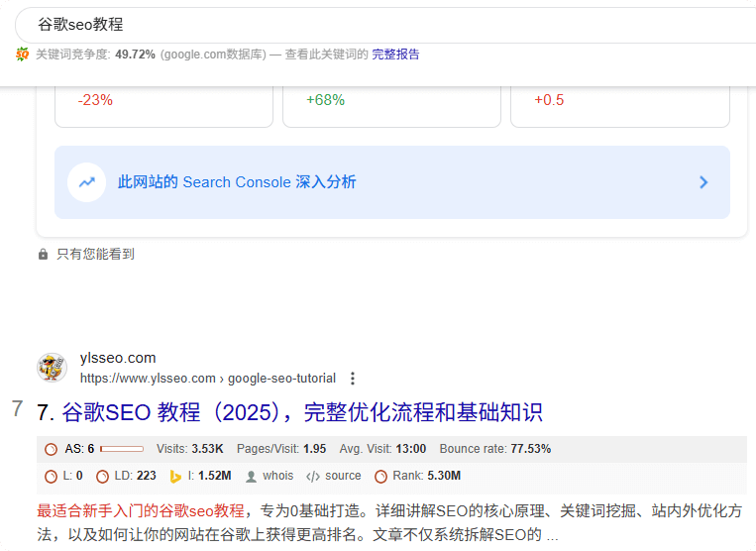The height and width of the screenshot is (551, 756).
Task: Open the 完整报告 full report link
Action: point(395,54)
